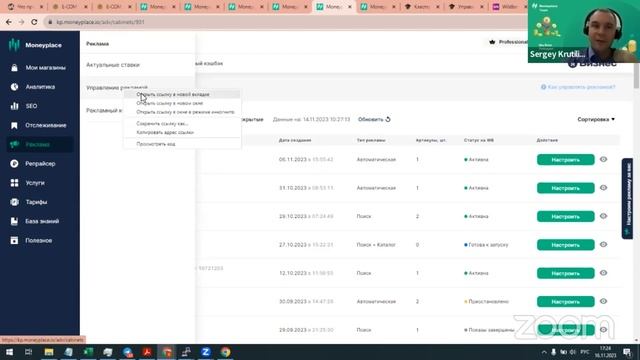640x360 pixels.
Task: Choose 'Открыть ссылку в новой вкладке'
Action: coord(182,94)
